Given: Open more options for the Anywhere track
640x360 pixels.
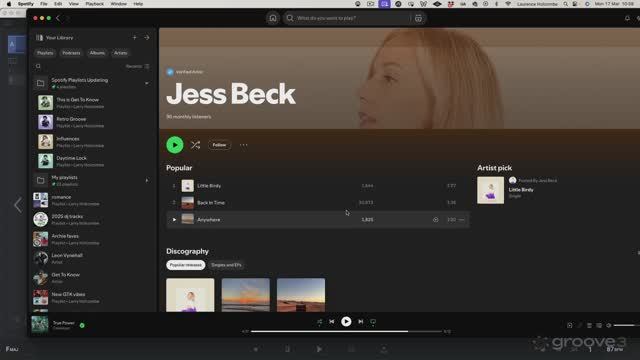Looking at the screenshot, I should pos(462,220).
